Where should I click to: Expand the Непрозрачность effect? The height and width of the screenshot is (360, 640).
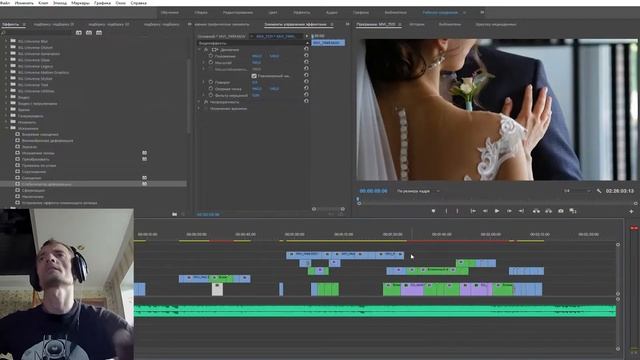pos(200,102)
